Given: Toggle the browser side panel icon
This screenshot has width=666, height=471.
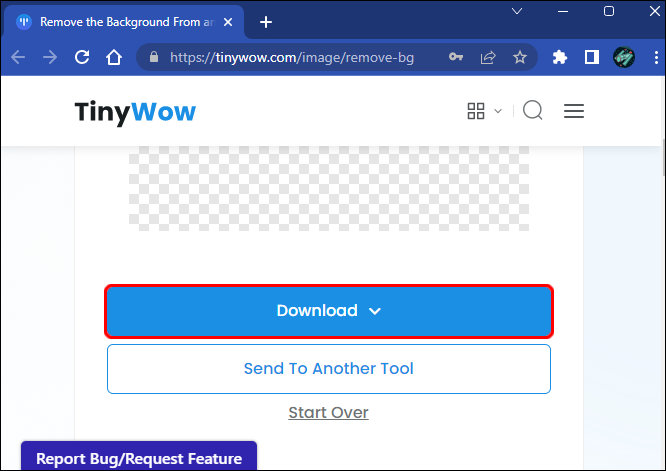Looking at the screenshot, I should [x=592, y=57].
